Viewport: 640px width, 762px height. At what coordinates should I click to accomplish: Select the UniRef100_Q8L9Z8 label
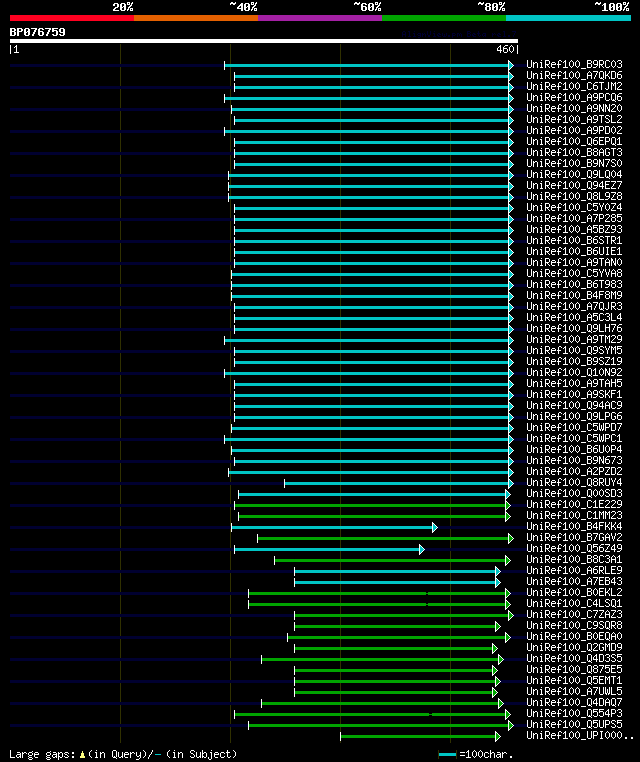(x=574, y=196)
